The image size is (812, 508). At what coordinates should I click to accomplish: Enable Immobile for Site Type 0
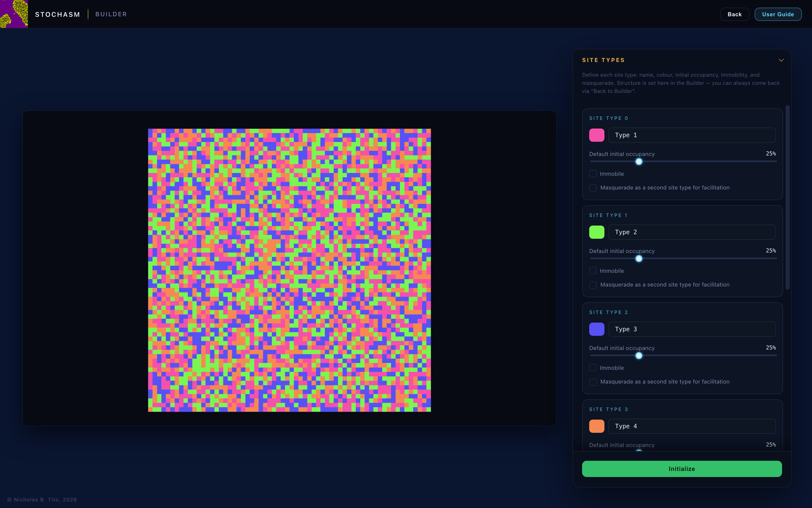(x=593, y=174)
